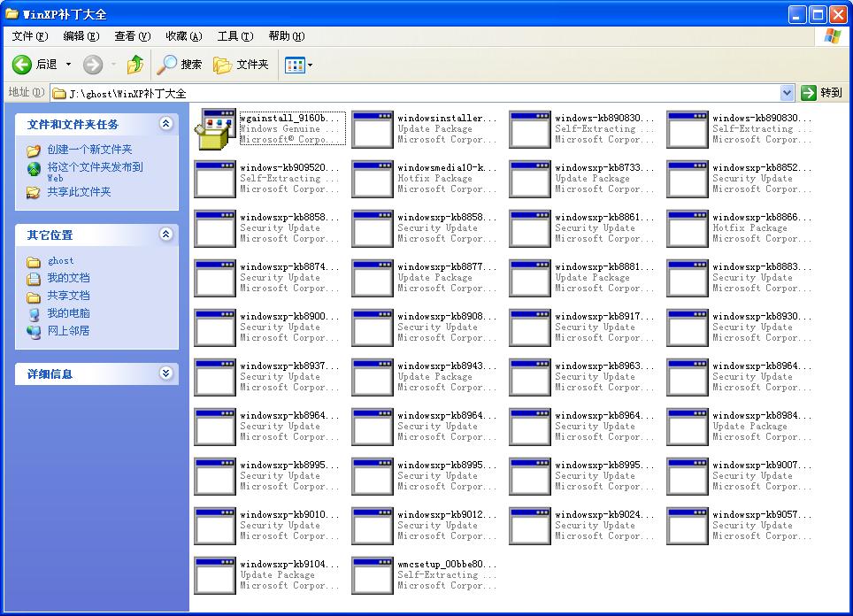Open the 文件(F) menu
This screenshot has width=853, height=616.
coord(30,36)
